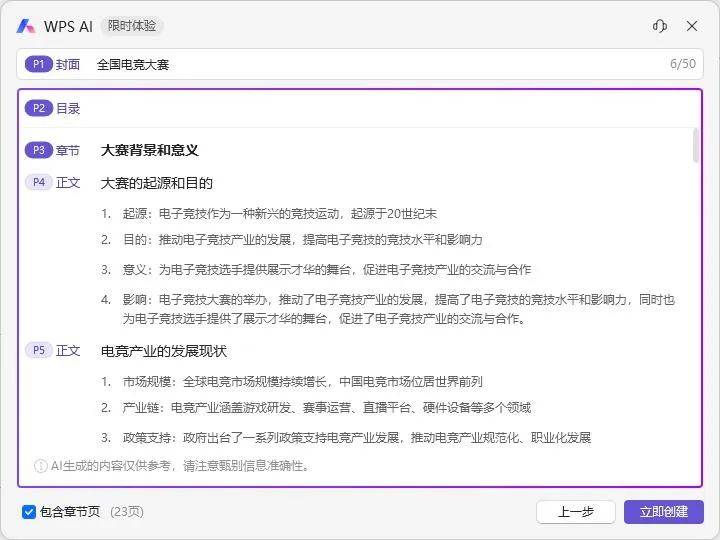Viewport: 720px width, 540px height.
Task: Select heading 电竞产业的发展现状
Action: pyautogui.click(x=164, y=351)
